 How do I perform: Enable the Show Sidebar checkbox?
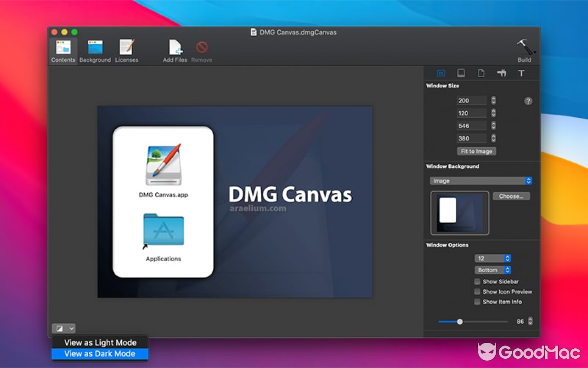(x=477, y=281)
